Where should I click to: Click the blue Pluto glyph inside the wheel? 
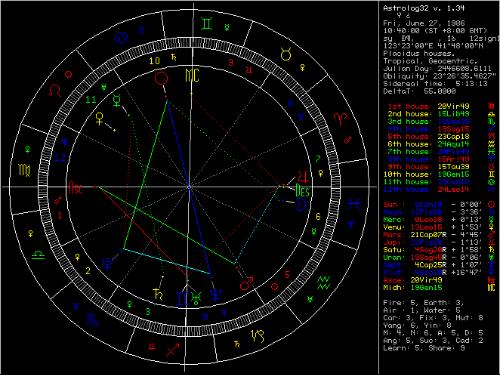pos(107,263)
